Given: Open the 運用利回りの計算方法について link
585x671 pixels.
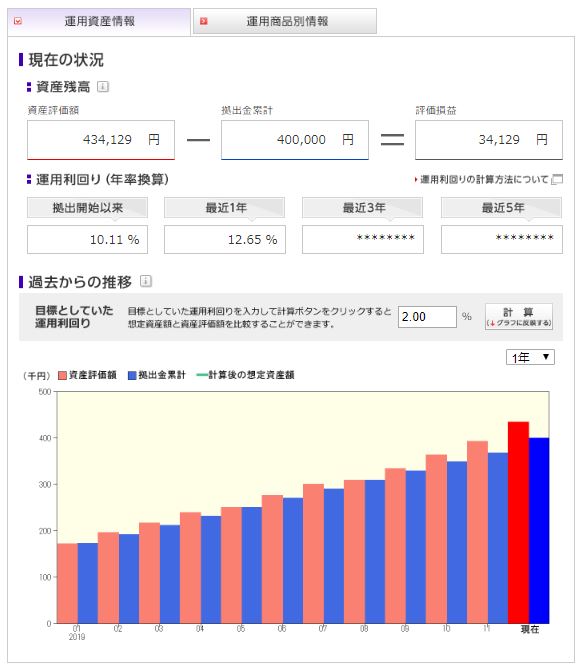Looking at the screenshot, I should click(x=484, y=179).
